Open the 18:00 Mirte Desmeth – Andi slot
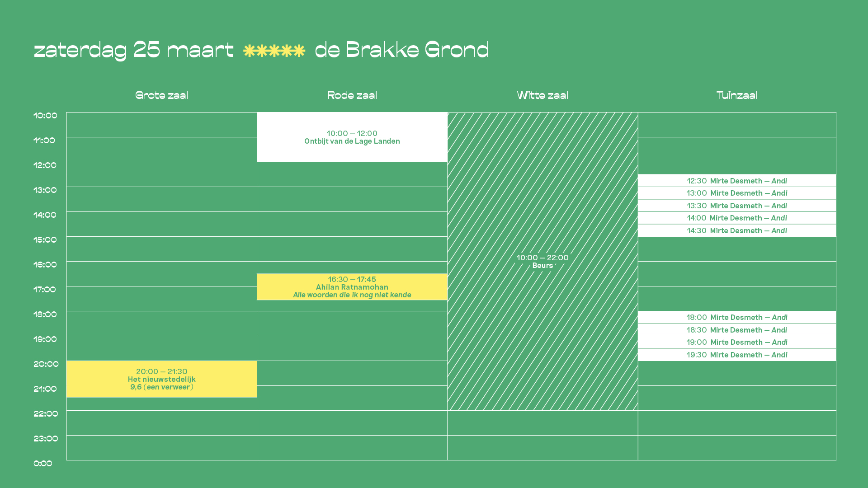Viewport: 868px width, 488px height. pyautogui.click(x=737, y=317)
